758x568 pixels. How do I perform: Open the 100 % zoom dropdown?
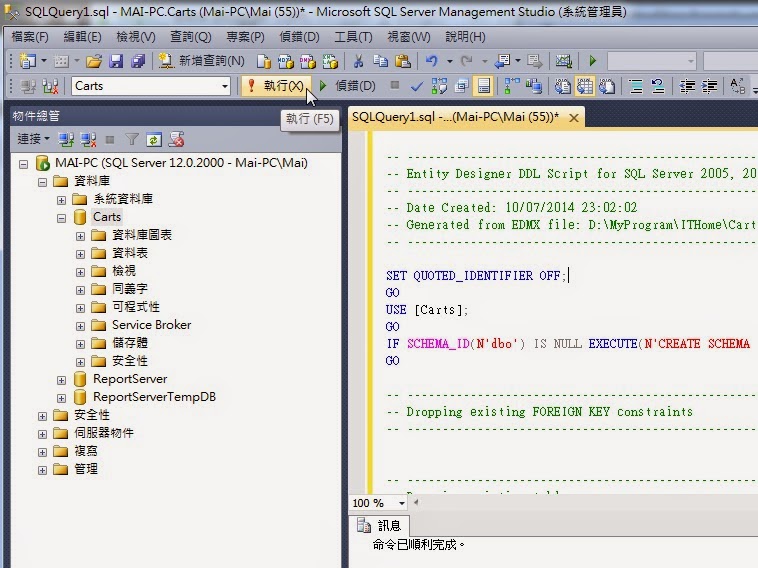402,503
